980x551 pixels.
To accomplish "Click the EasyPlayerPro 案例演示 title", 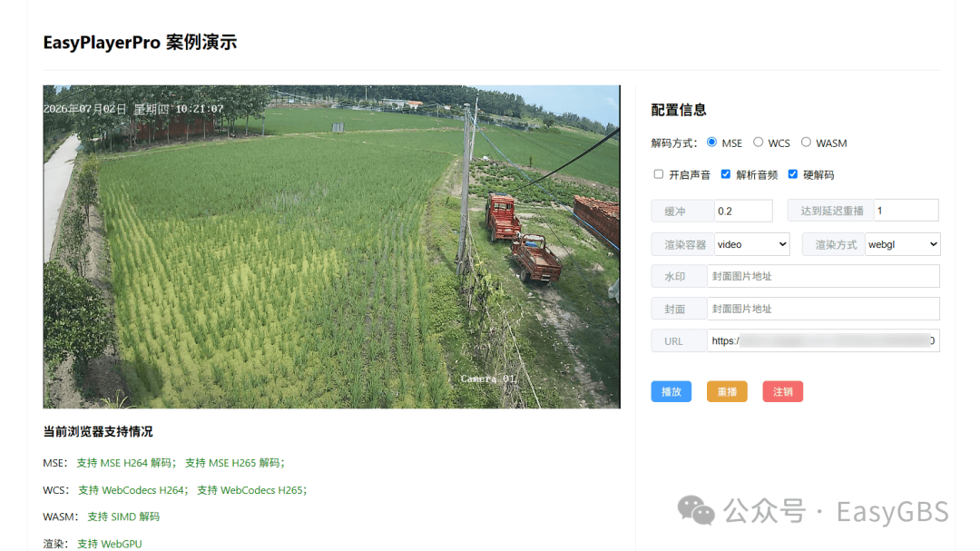I will coord(140,43).
